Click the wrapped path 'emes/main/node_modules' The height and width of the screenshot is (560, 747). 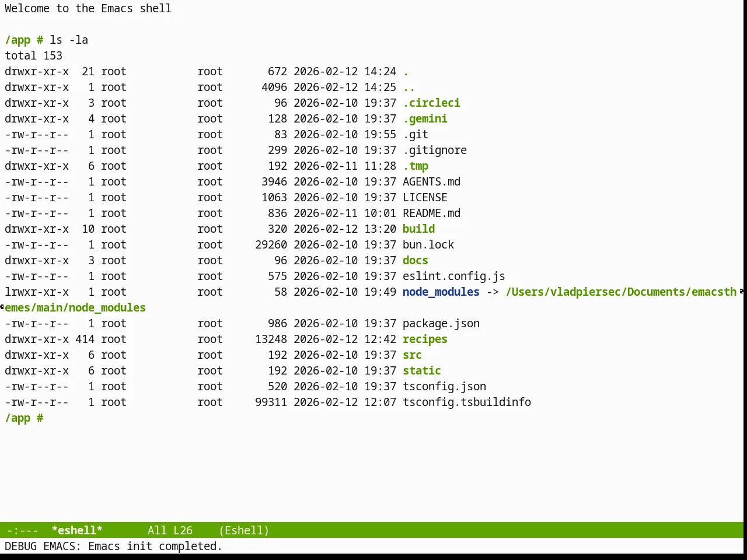click(x=75, y=308)
